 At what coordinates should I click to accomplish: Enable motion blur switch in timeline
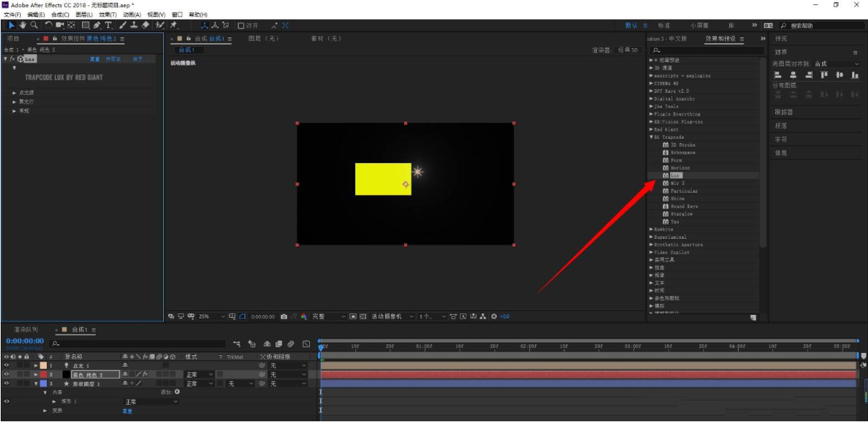click(291, 344)
